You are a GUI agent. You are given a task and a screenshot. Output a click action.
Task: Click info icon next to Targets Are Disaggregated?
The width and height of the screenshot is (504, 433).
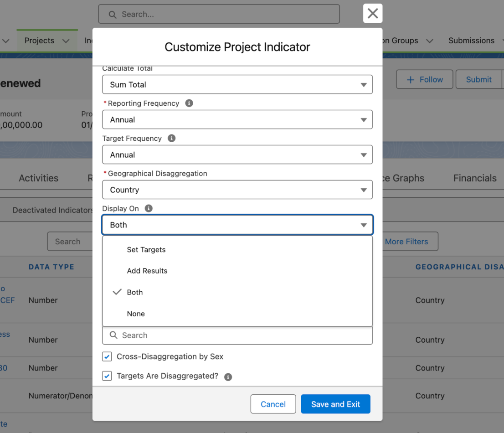click(228, 377)
